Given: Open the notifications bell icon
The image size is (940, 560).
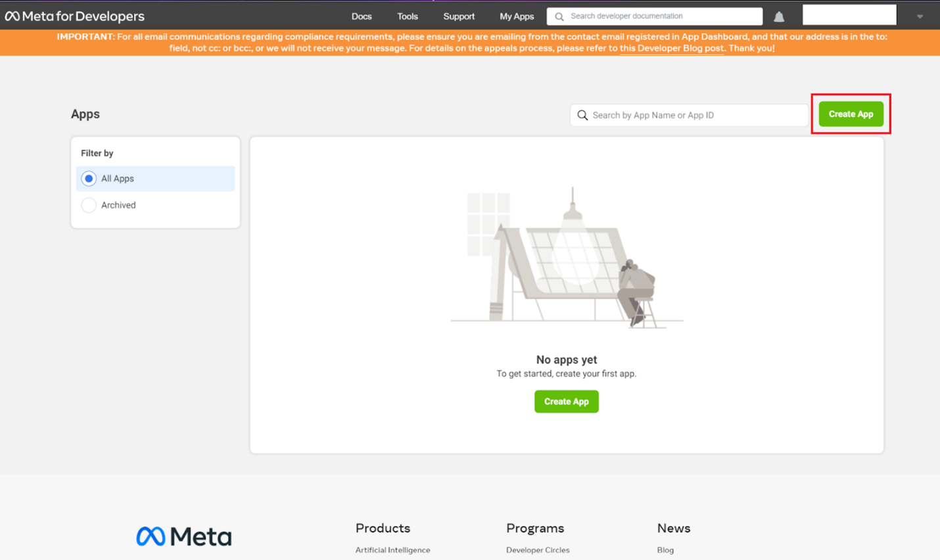Looking at the screenshot, I should [x=779, y=16].
